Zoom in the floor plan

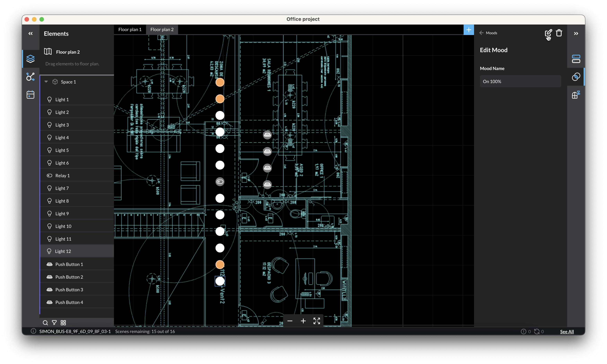tap(303, 321)
